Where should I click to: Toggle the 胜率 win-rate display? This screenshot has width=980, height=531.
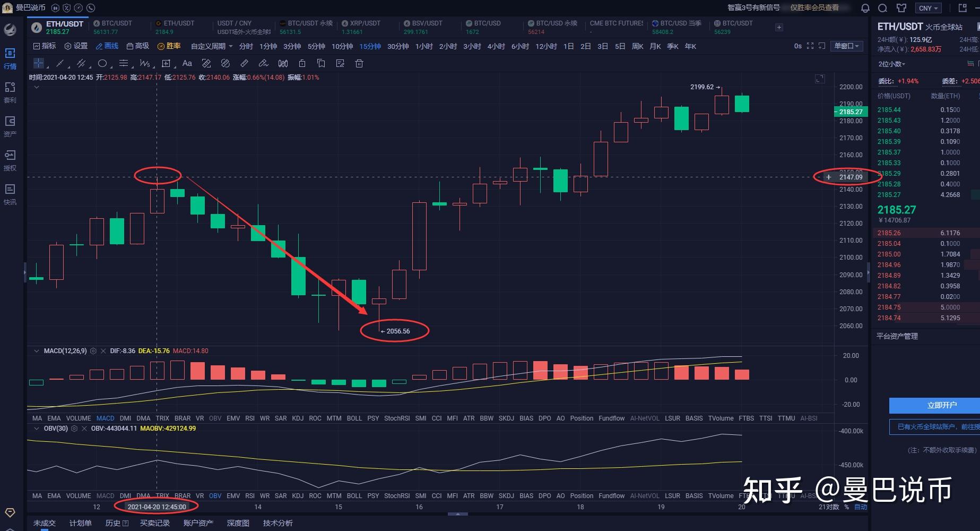169,46
